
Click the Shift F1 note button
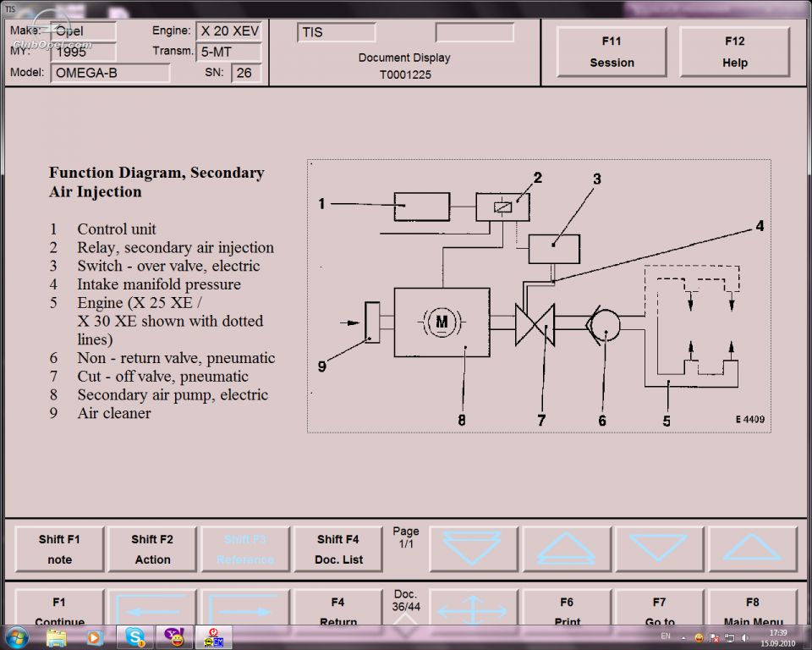(59, 549)
